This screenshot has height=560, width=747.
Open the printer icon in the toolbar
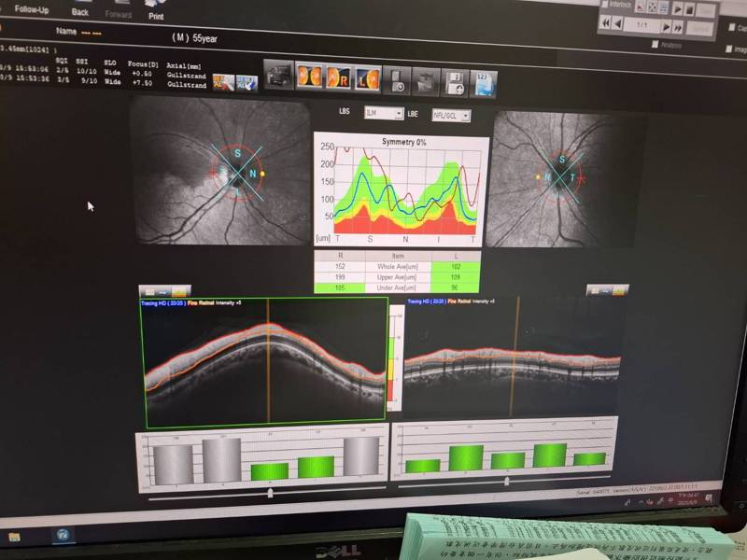pyautogui.click(x=278, y=75)
